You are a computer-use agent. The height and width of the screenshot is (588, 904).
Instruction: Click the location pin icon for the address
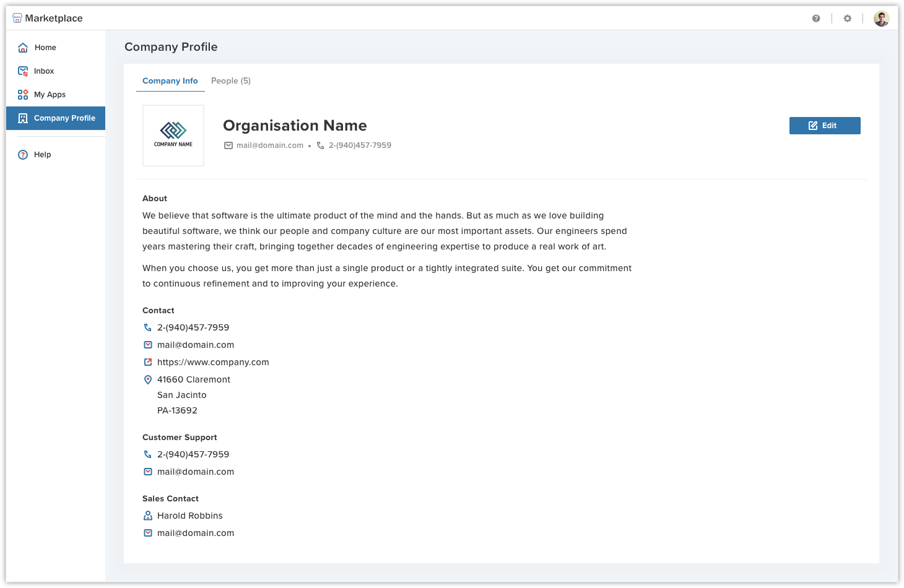[x=148, y=379]
